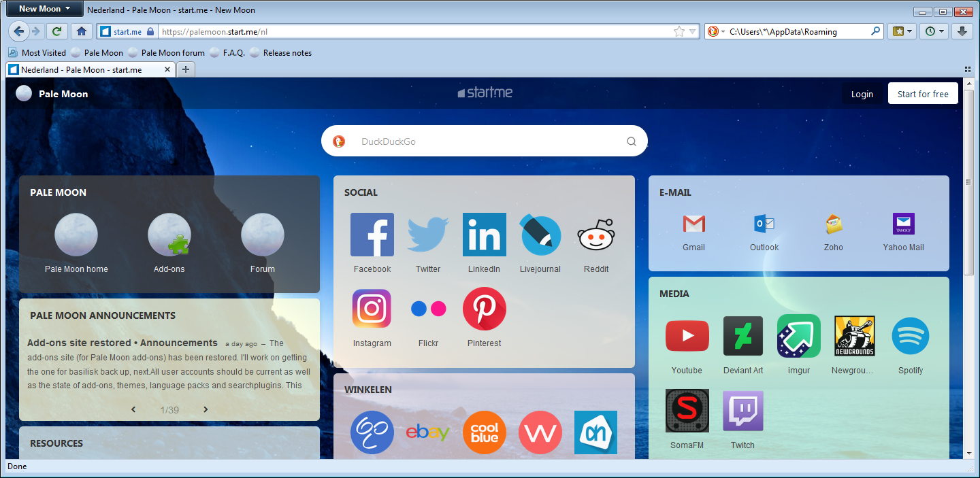Launch YouTube from the Media widget
The width and height of the screenshot is (980, 478).
687,336
